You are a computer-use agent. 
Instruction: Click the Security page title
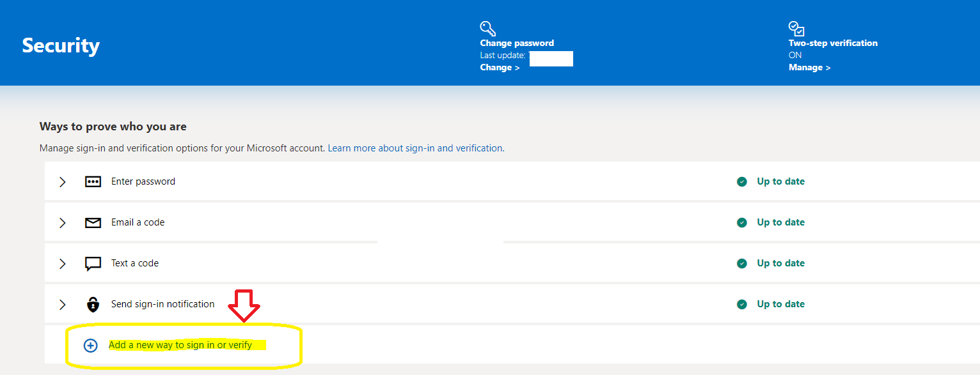(61, 45)
